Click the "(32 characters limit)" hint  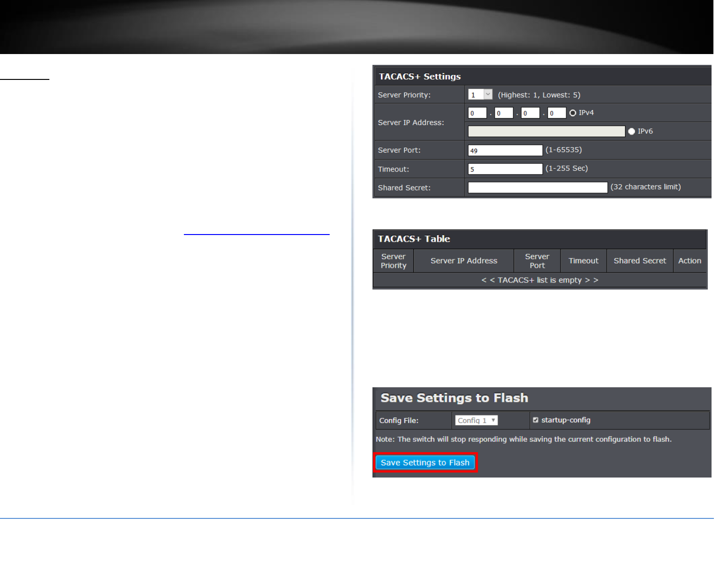click(646, 187)
